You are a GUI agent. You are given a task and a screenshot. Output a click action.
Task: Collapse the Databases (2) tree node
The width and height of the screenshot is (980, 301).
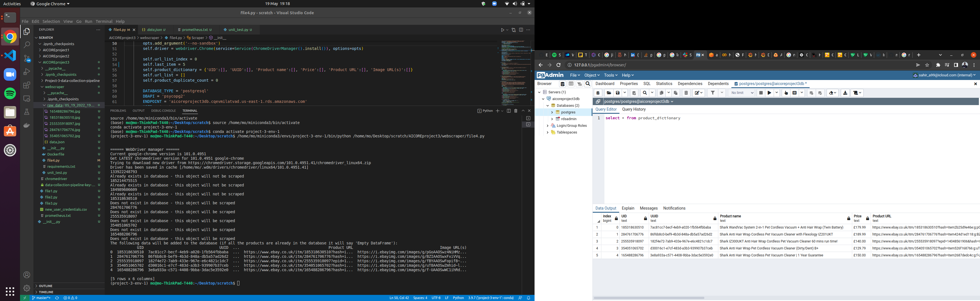pos(548,106)
